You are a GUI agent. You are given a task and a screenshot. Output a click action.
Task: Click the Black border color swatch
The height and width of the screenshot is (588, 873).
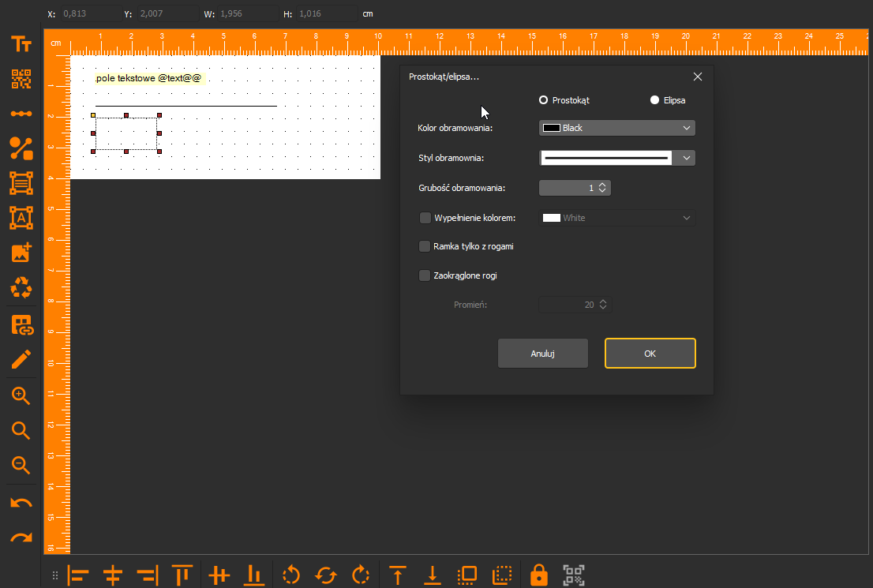point(551,128)
